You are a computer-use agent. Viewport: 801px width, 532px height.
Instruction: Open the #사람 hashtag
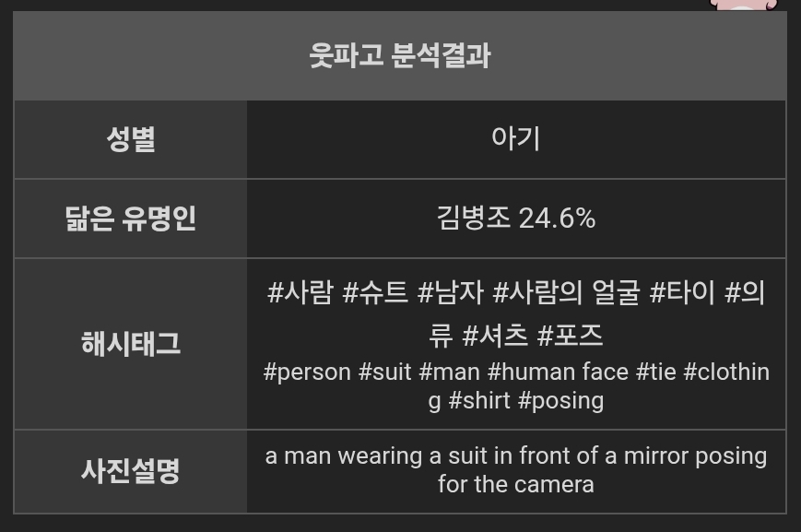(300, 293)
